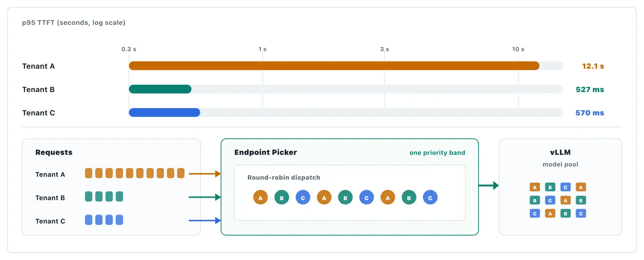Click the first orange Tenant A request block
The height and width of the screenshot is (260, 644).
[x=89, y=173]
